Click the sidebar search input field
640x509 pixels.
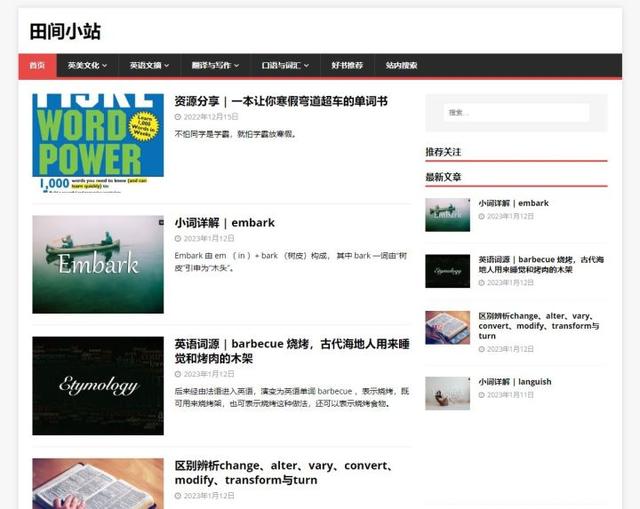pyautogui.click(x=516, y=113)
